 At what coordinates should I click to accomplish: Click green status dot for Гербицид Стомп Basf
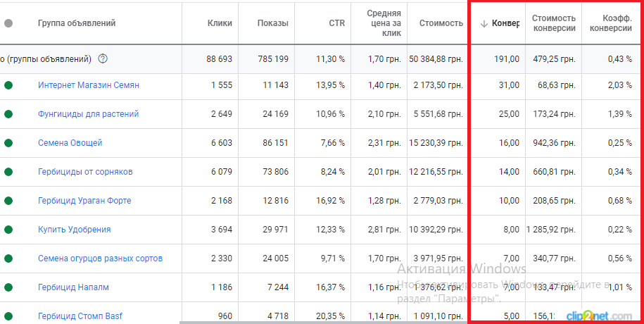pyautogui.click(x=8, y=316)
